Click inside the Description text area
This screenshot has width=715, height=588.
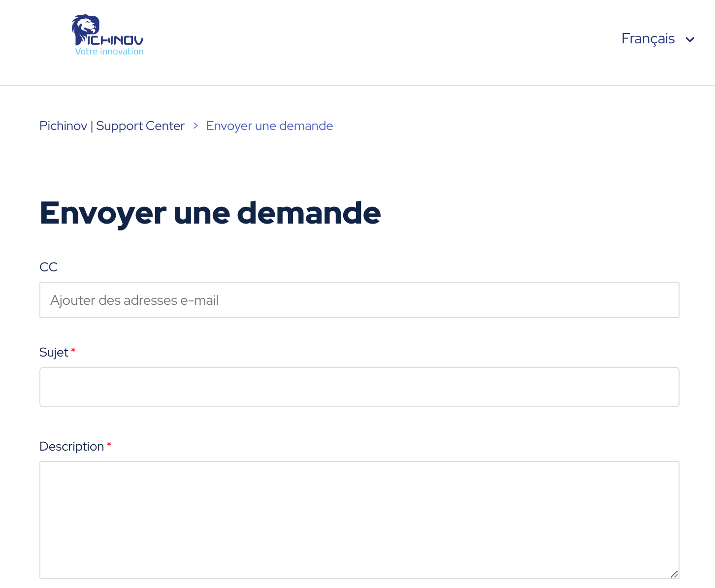(359, 520)
